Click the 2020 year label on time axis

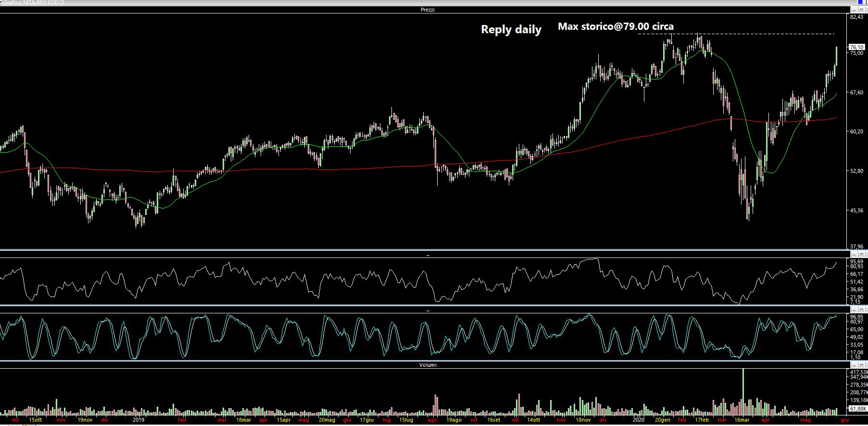pyautogui.click(x=638, y=420)
